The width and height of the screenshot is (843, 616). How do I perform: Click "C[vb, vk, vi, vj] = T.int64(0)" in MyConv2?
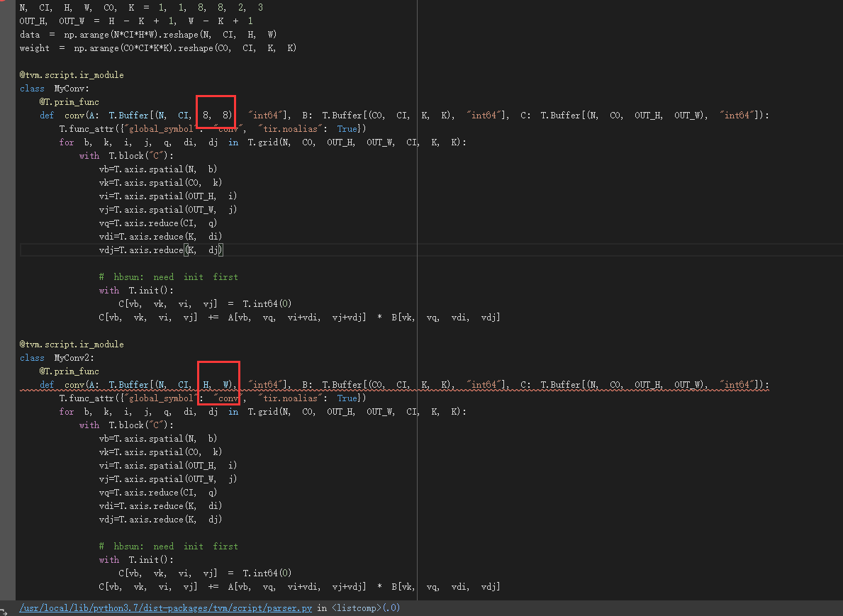(205, 573)
